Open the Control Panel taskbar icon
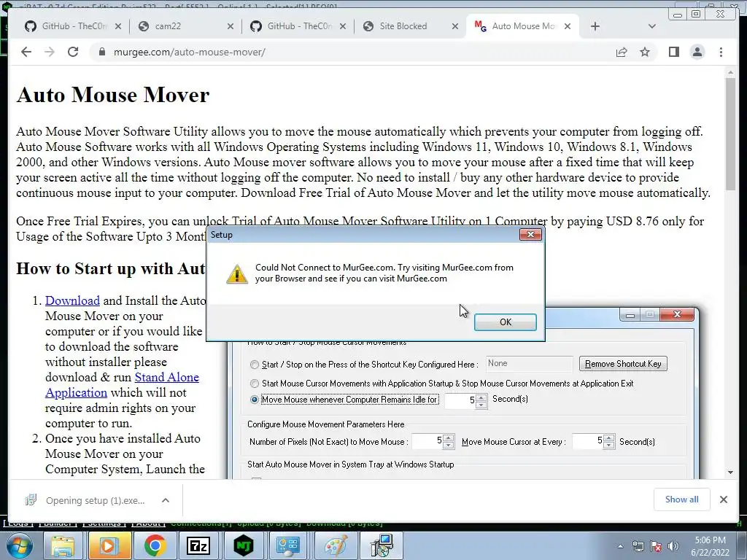747x560 pixels. pos(289,545)
